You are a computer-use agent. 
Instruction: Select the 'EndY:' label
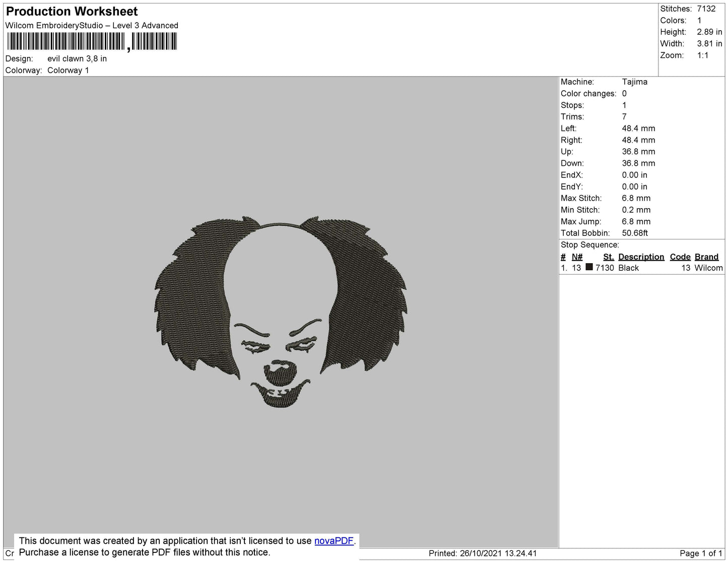pos(572,186)
